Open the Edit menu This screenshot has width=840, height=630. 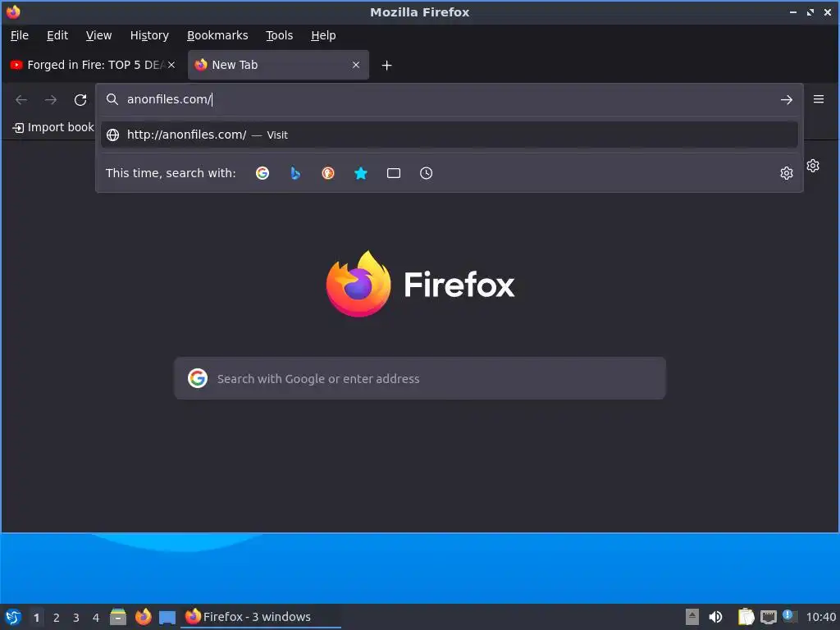tap(57, 35)
